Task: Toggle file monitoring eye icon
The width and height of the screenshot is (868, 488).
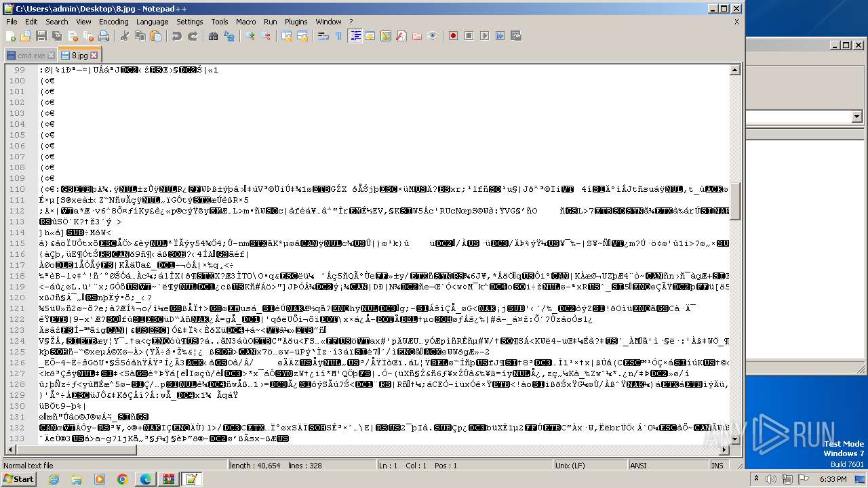Action: point(433,36)
